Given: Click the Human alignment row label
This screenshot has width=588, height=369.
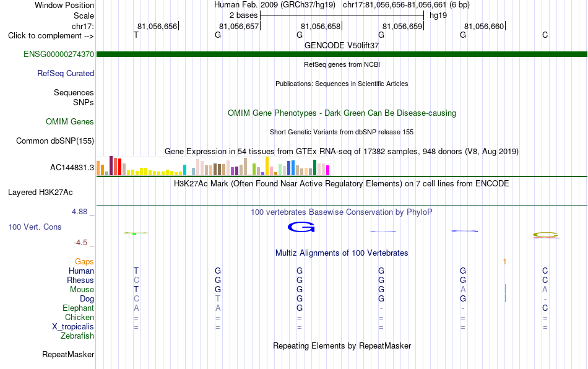Looking at the screenshot, I should pos(81,271).
